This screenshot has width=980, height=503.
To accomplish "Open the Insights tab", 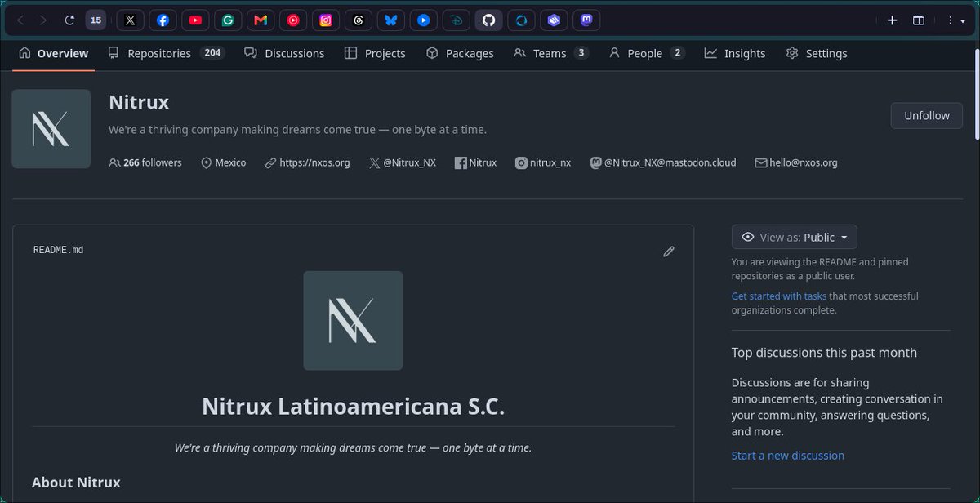I will coord(735,53).
